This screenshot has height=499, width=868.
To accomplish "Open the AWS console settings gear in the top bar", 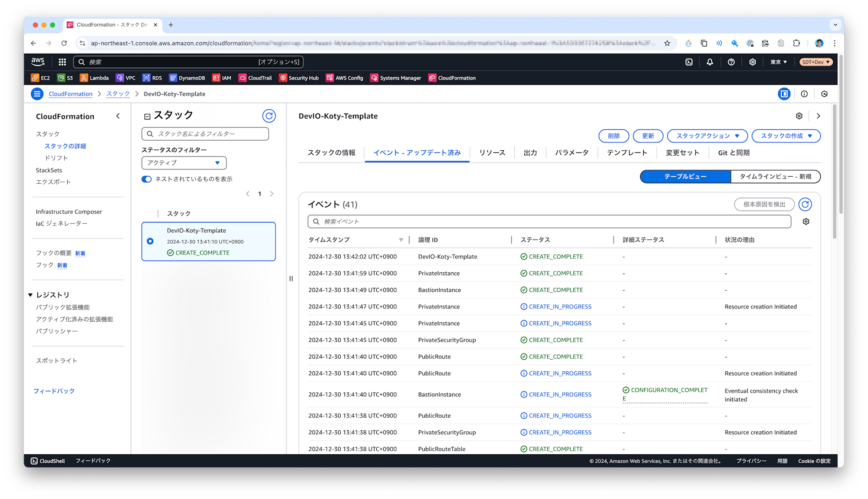I will click(753, 62).
